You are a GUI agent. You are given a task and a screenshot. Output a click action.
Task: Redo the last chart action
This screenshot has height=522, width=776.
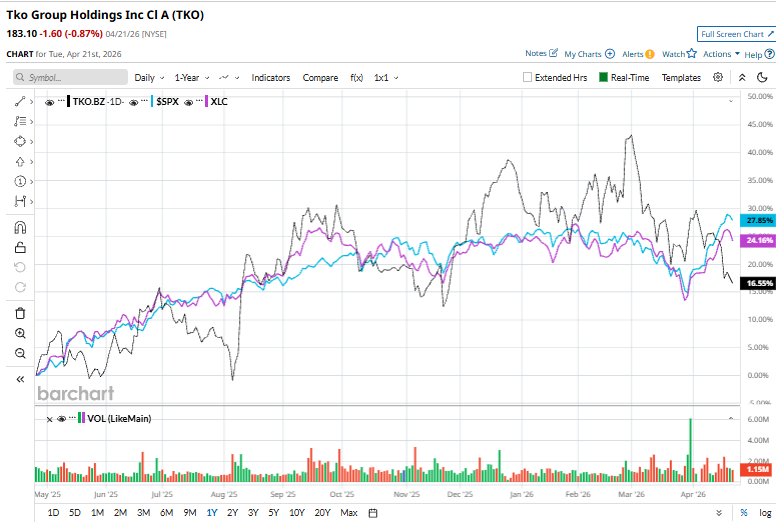pos(20,287)
